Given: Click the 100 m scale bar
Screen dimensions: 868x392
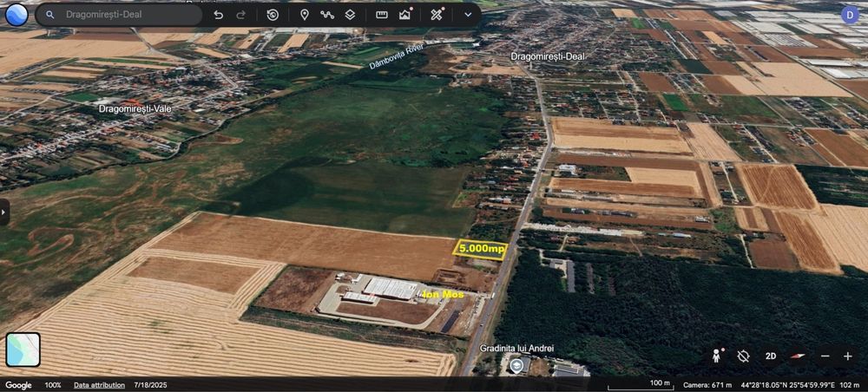Looking at the screenshot, I should tap(641, 385).
